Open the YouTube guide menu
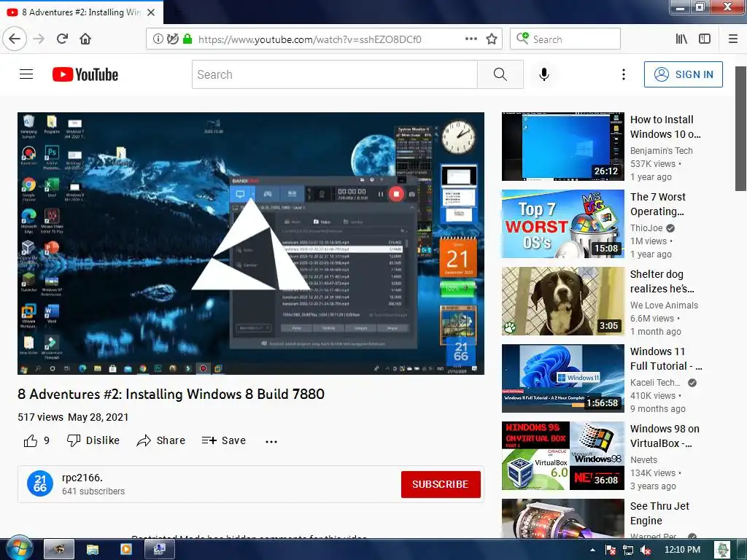747x560 pixels. pyautogui.click(x=26, y=74)
